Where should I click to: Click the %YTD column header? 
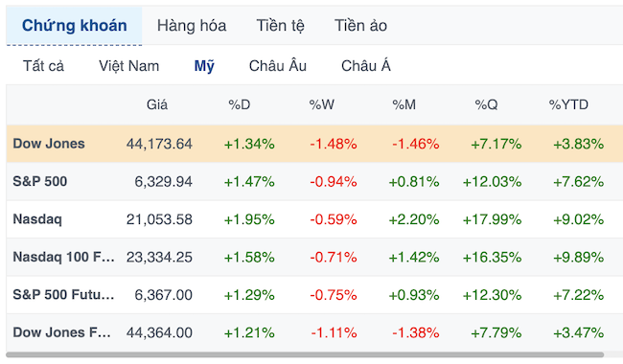568,104
